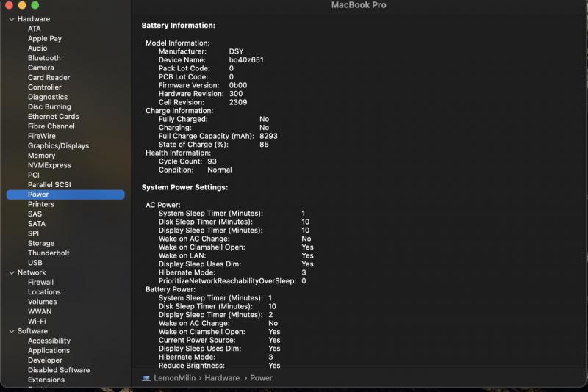The width and height of the screenshot is (588, 392).
Task: Click Power in the path bar
Action: [x=262, y=378]
